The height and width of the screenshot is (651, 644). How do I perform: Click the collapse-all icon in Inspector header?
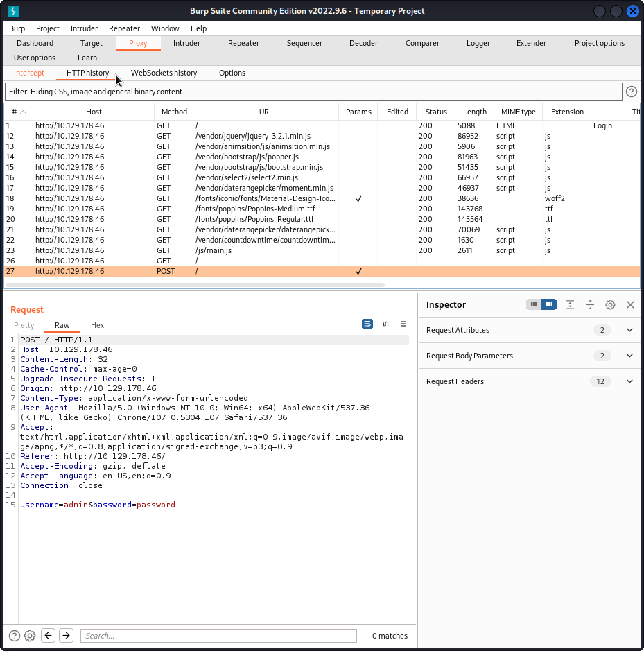[590, 304]
